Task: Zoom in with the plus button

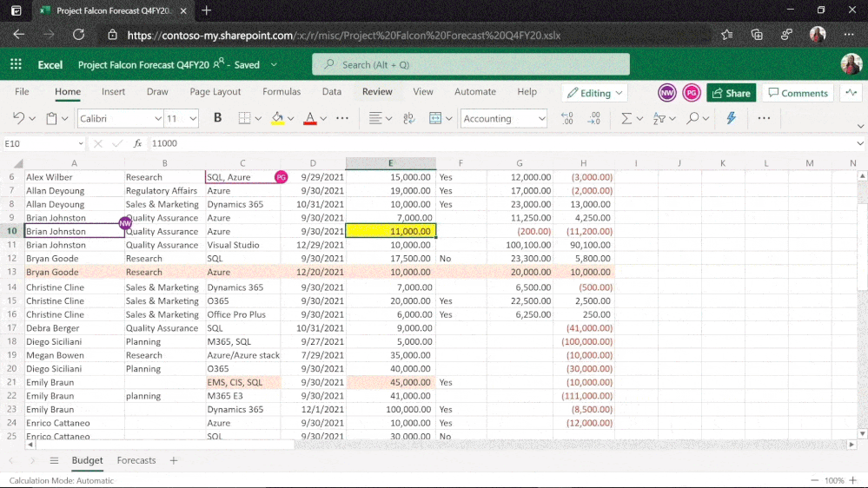Action: click(853, 480)
